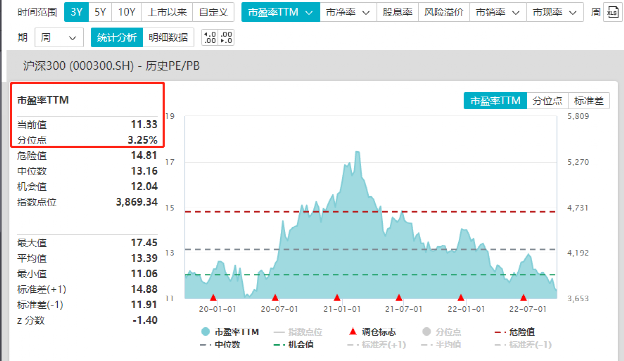Image resolution: width=624 pixels, height=361 pixels.
Task: Click the 平均值 value 13.39
Action: 144,258
